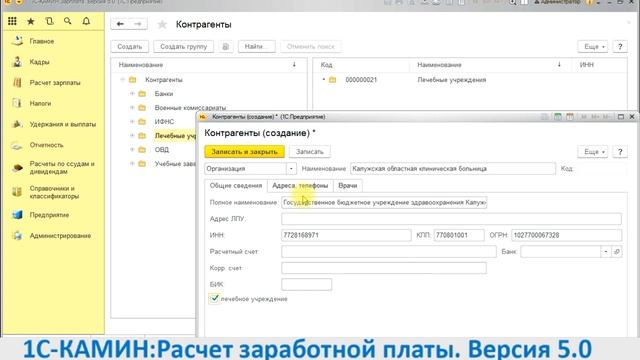This screenshot has width=640, height=360.
Task: Open the Администрирование section
Action: tap(60, 236)
